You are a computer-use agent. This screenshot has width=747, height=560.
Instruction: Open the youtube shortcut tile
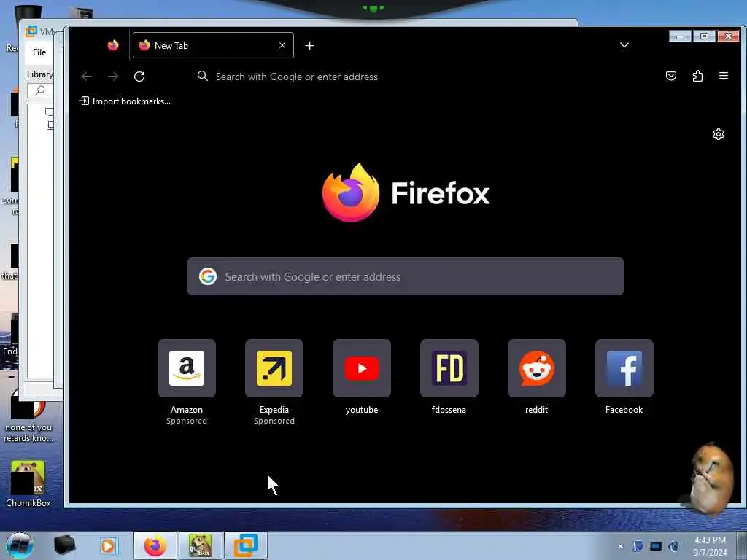tap(362, 368)
